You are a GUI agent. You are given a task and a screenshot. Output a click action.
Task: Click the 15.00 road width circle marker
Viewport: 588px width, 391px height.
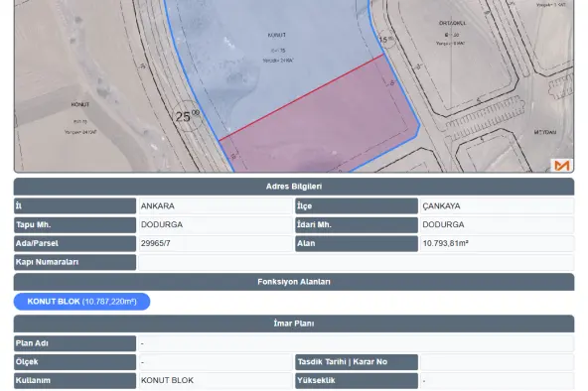pyautogui.click(x=386, y=40)
